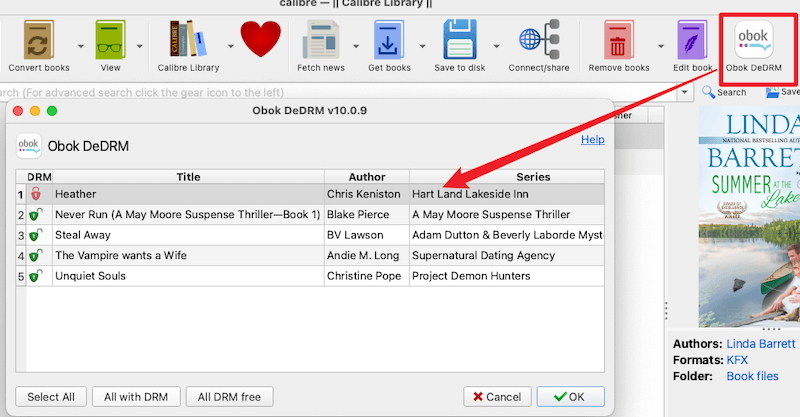This screenshot has height=417, width=800.
Task: Expand the Convert books dropdown arrow
Action: click(81, 46)
